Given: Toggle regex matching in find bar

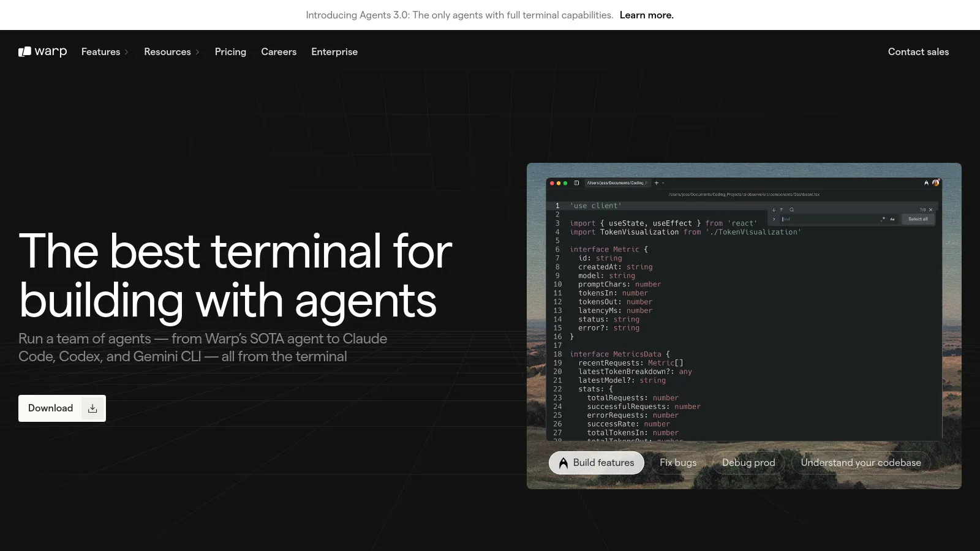Looking at the screenshot, I should (x=883, y=219).
